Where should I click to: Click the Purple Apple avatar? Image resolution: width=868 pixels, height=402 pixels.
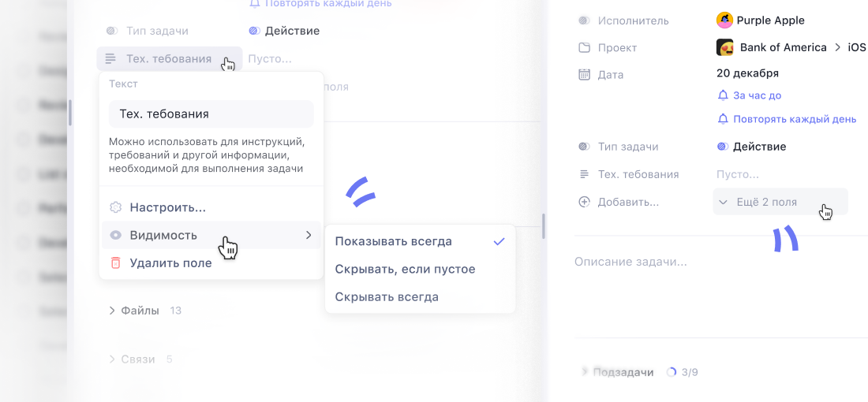click(724, 20)
